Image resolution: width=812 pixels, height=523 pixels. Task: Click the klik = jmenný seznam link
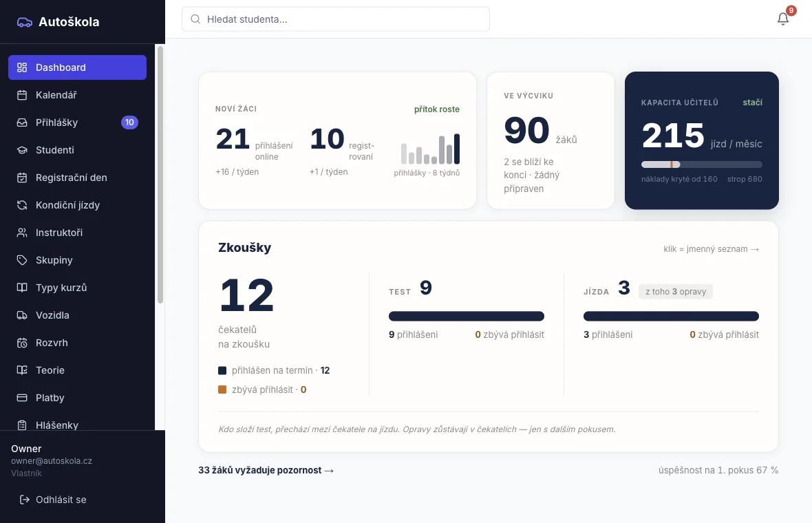click(711, 249)
